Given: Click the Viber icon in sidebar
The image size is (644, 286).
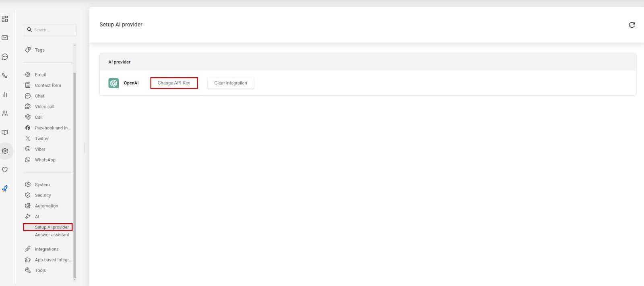Looking at the screenshot, I should tap(28, 149).
